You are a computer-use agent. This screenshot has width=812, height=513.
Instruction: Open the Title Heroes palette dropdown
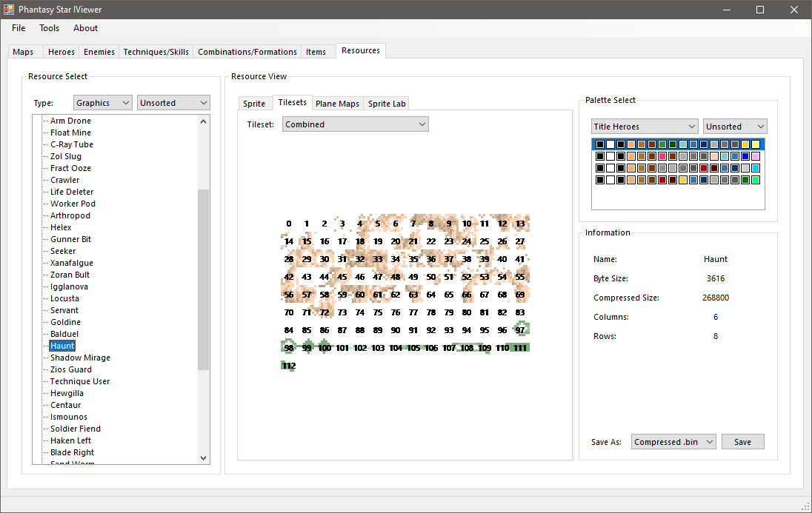pyautogui.click(x=645, y=127)
